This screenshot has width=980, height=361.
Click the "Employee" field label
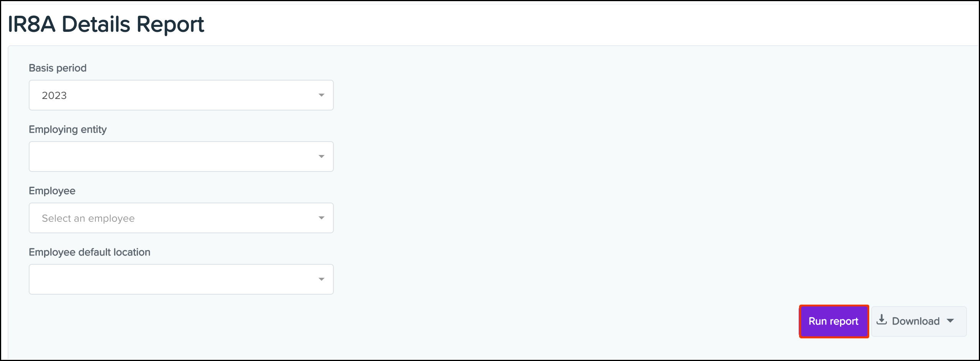coord(52,191)
